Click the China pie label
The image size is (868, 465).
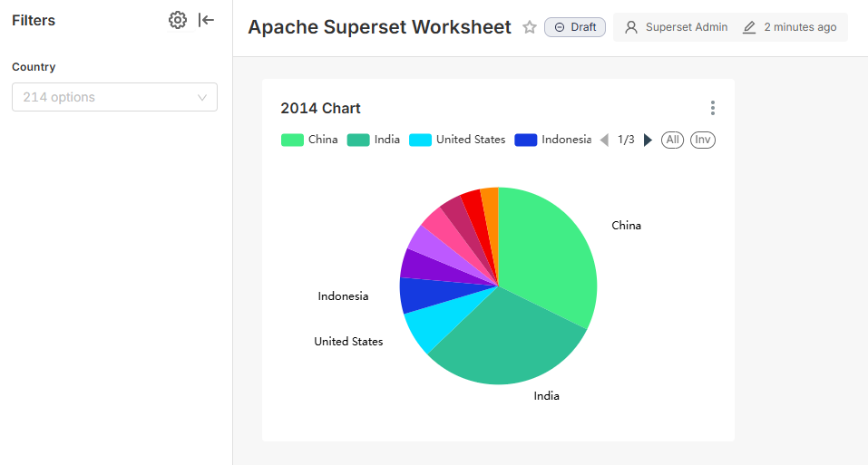626,226
